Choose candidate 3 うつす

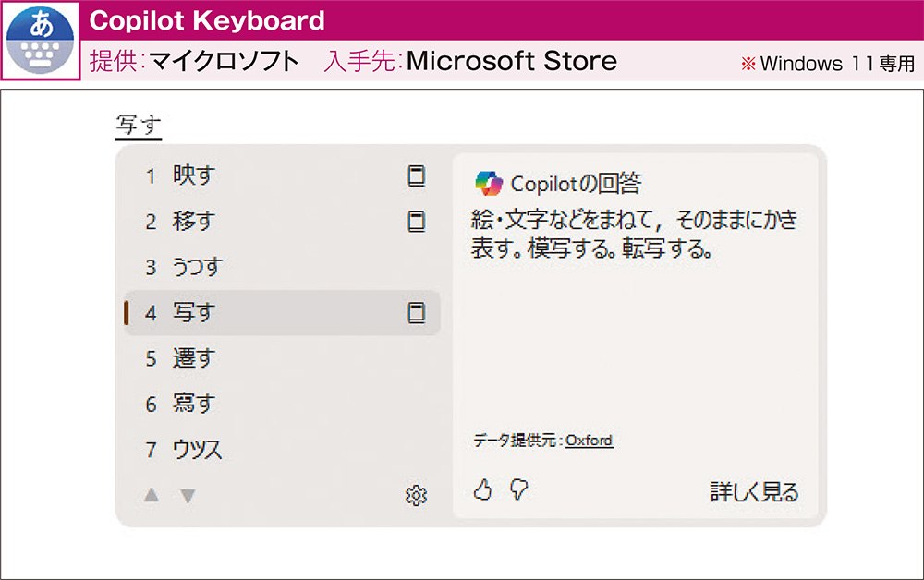(282, 267)
